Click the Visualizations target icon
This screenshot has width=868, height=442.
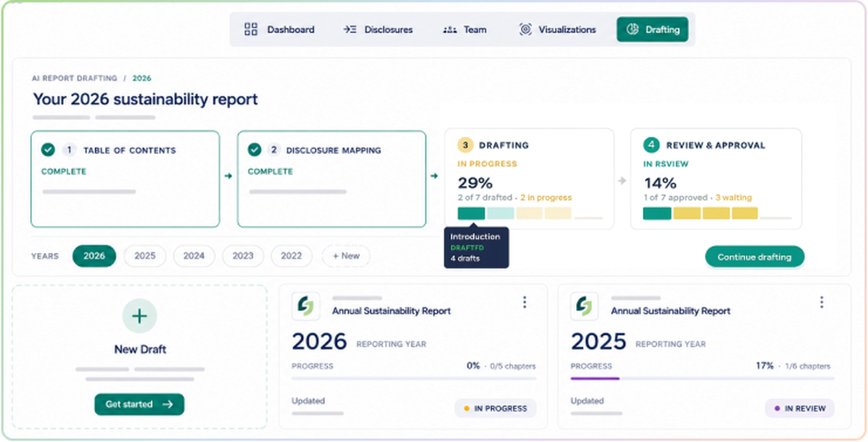pyautogui.click(x=525, y=29)
